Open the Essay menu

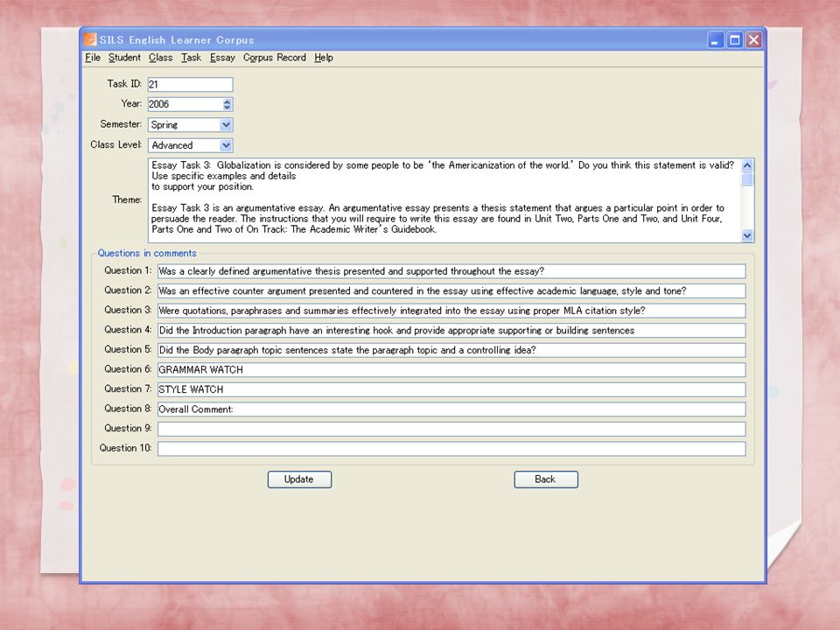[222, 58]
